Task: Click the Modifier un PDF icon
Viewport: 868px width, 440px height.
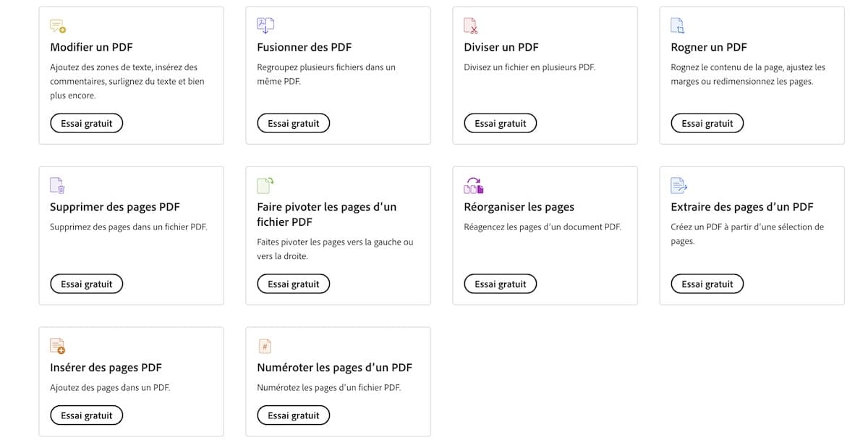Action: pos(58,27)
